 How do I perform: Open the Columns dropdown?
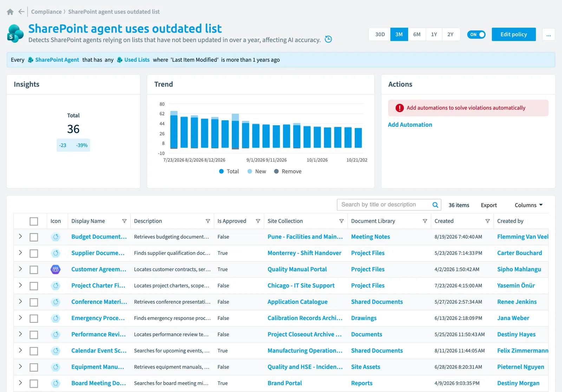[x=529, y=205]
